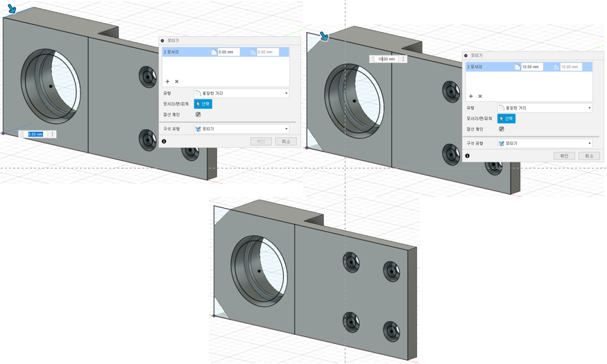Uncheck 접선 체인 checkbox in 0.00 mm dialog
Screen dimensions: 607x364
(198, 114)
